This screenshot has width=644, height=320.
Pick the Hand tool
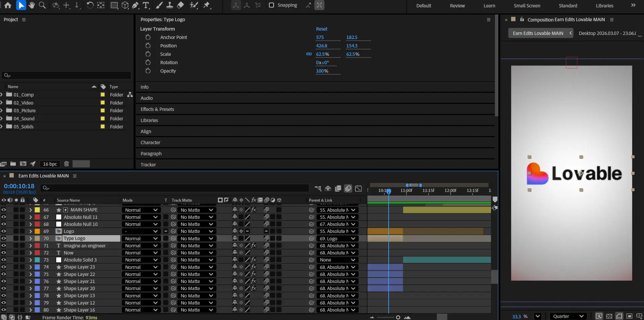click(x=32, y=5)
